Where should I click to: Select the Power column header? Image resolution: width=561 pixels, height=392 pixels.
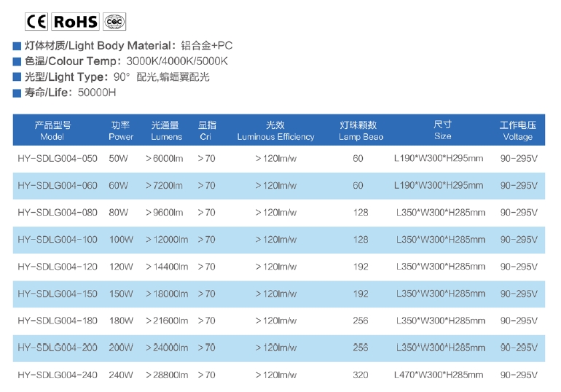point(121,131)
